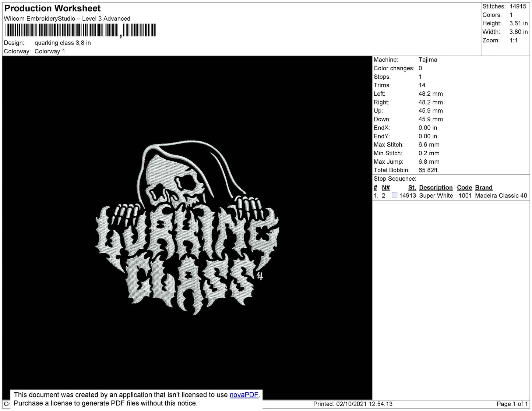Click the 'St.' column header
532x411 pixels.
pyautogui.click(x=412, y=187)
